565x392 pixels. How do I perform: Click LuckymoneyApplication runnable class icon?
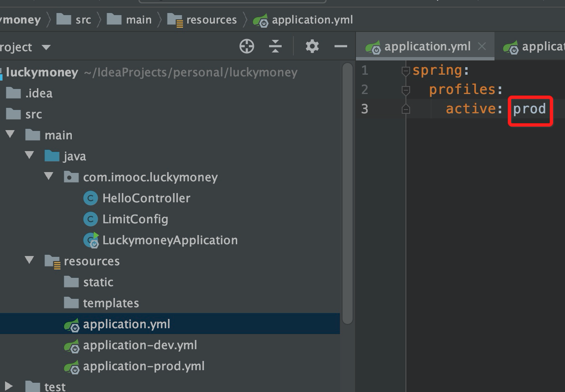coord(91,240)
